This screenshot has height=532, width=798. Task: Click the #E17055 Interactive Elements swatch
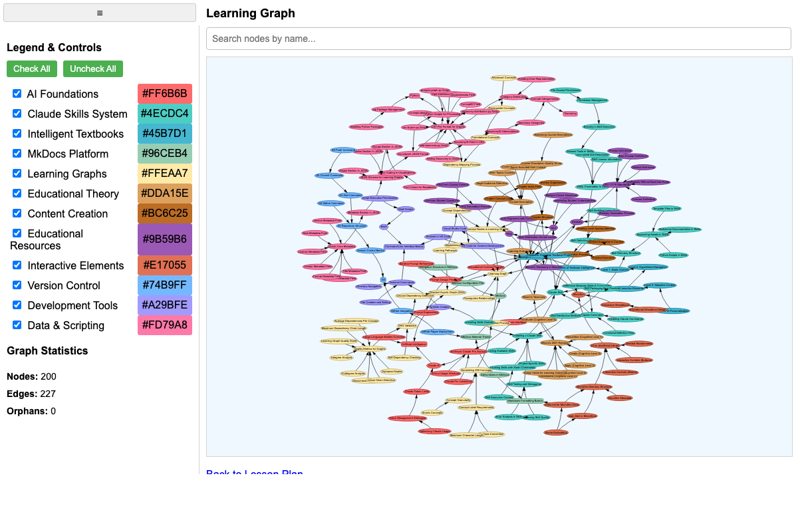point(165,265)
